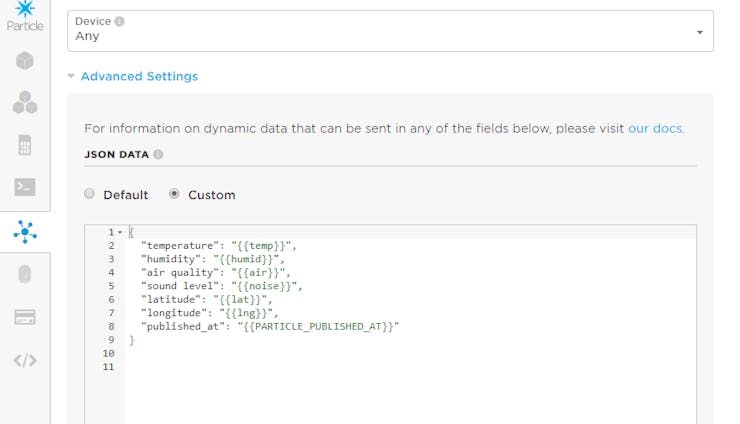Click info icon beside Device label
The height and width of the screenshot is (424, 740).
(120, 21)
